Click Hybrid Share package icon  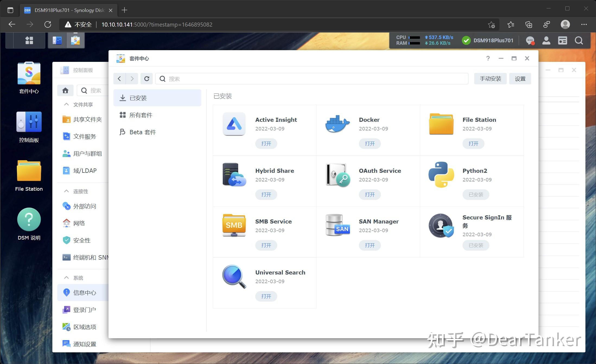(x=234, y=175)
